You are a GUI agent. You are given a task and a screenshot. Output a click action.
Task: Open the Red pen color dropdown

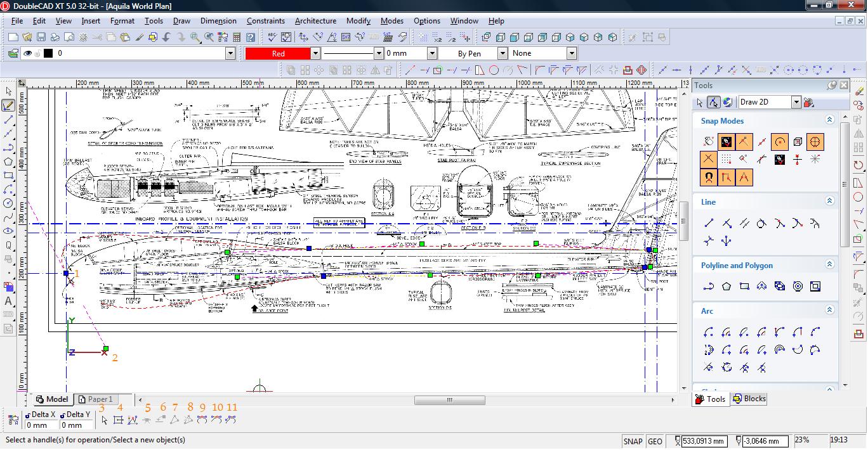click(315, 54)
